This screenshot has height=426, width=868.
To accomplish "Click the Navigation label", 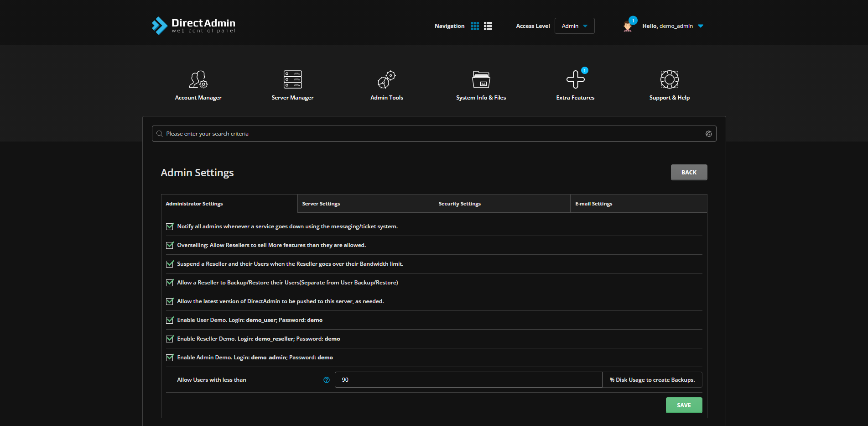I will pos(449,26).
